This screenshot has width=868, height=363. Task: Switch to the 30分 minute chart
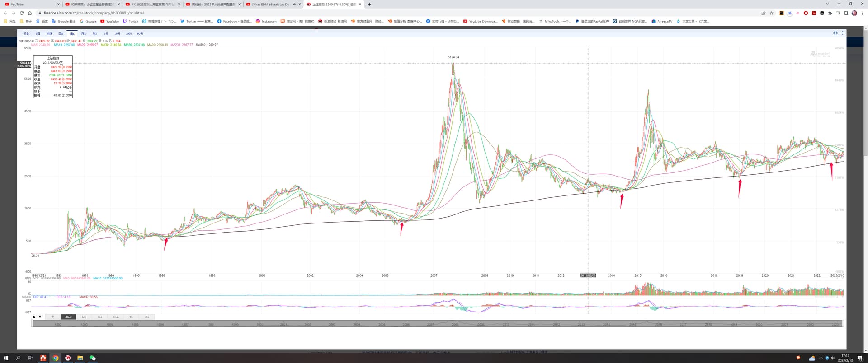[128, 33]
